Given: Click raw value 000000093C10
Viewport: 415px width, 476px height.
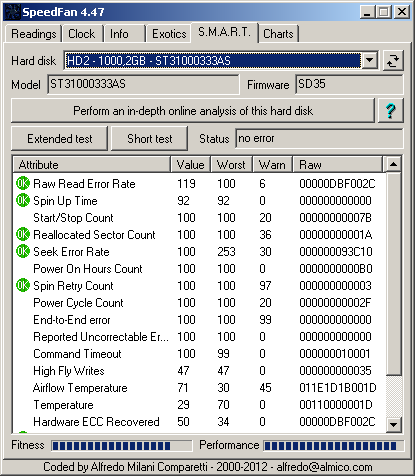Looking at the screenshot, I should click(336, 252).
